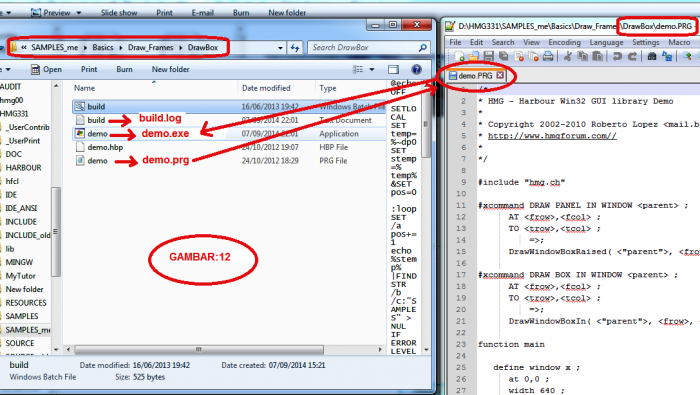The image size is (700, 395).
Task: Click Slide show in the background window toolbar
Action: [x=119, y=12]
